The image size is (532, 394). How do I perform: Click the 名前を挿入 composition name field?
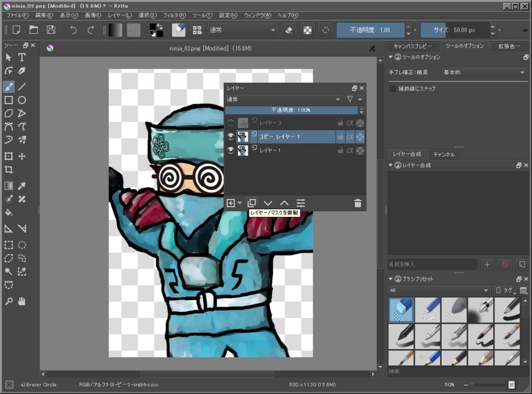433,264
